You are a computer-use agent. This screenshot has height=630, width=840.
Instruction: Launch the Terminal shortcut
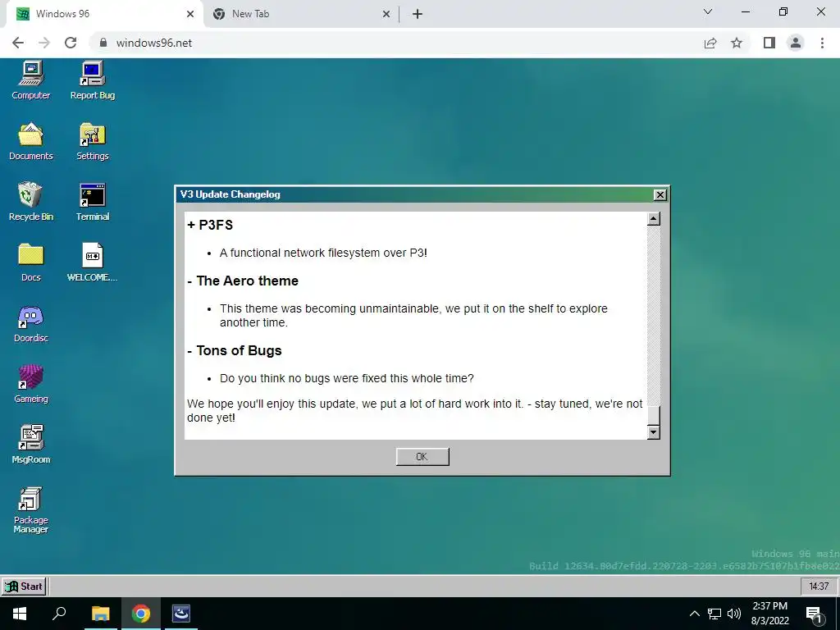92,202
